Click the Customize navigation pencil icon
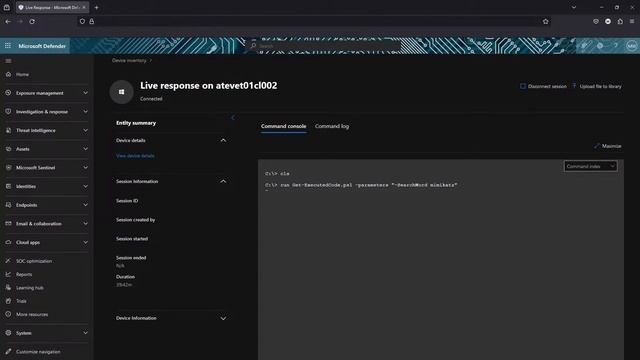 pos(8,351)
